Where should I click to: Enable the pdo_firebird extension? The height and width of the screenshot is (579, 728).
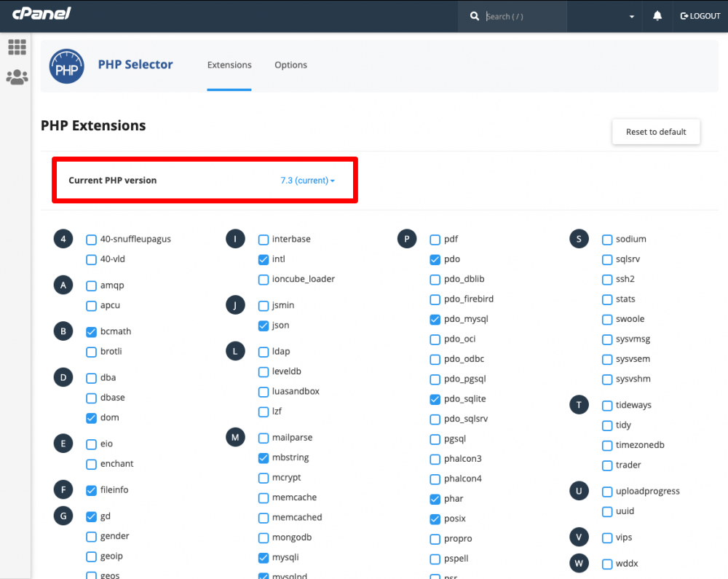435,299
